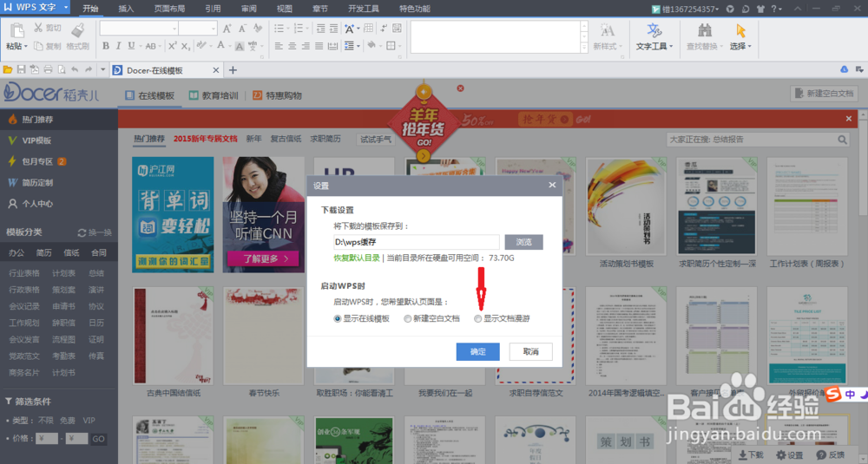Screen dimensions: 868x464
Task: Click the GO price filter button
Action: 99,439
